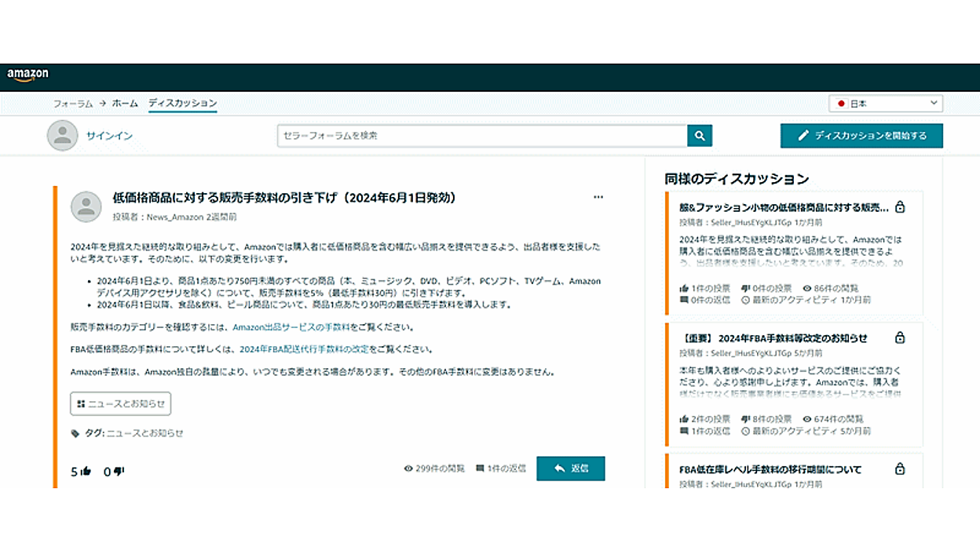Click the sign-in avatar icon
This screenshot has width=980, height=551.
(62, 136)
